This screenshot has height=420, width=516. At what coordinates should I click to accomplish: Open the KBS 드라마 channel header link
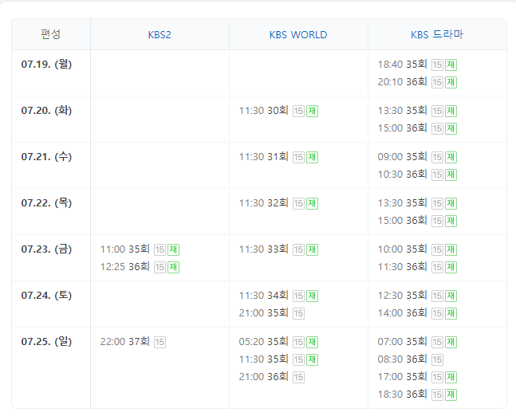[x=437, y=34]
